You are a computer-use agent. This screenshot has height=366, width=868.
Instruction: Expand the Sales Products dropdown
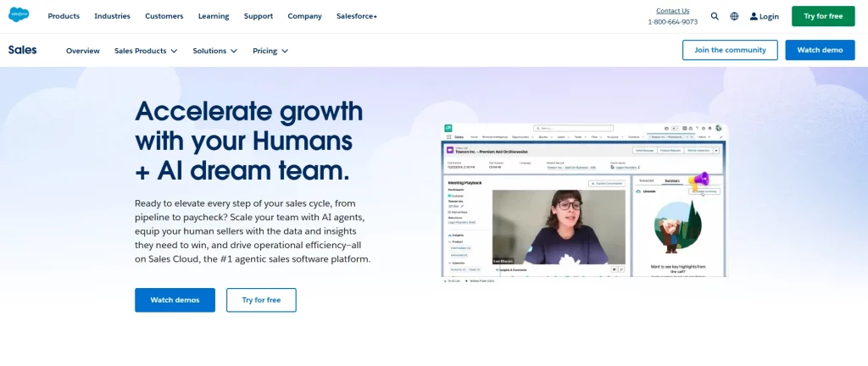(x=146, y=50)
